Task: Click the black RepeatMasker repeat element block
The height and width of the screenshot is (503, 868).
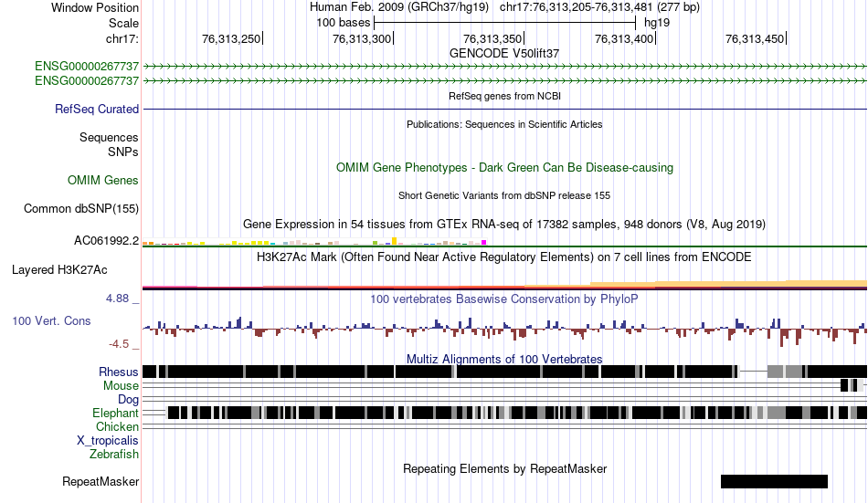Action: pos(774,481)
